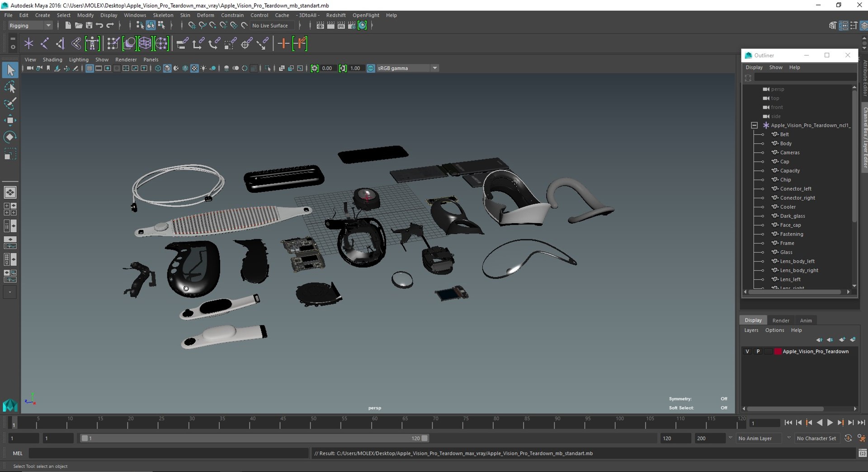
Task: Toggle use all lights bulb icon
Action: coord(203,68)
